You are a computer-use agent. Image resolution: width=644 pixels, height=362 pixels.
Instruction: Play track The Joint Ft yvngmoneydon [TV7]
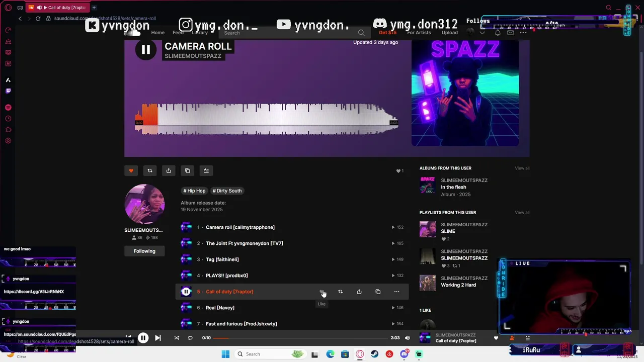[x=245, y=243]
